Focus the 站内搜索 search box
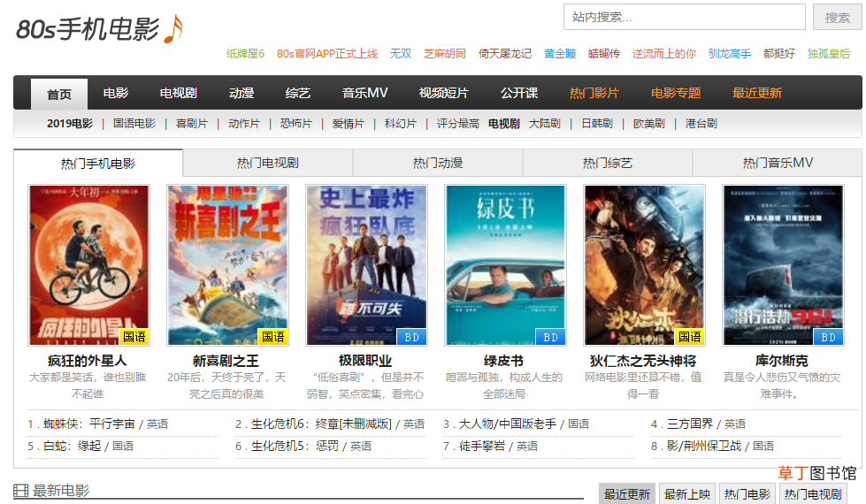 pos(685,17)
